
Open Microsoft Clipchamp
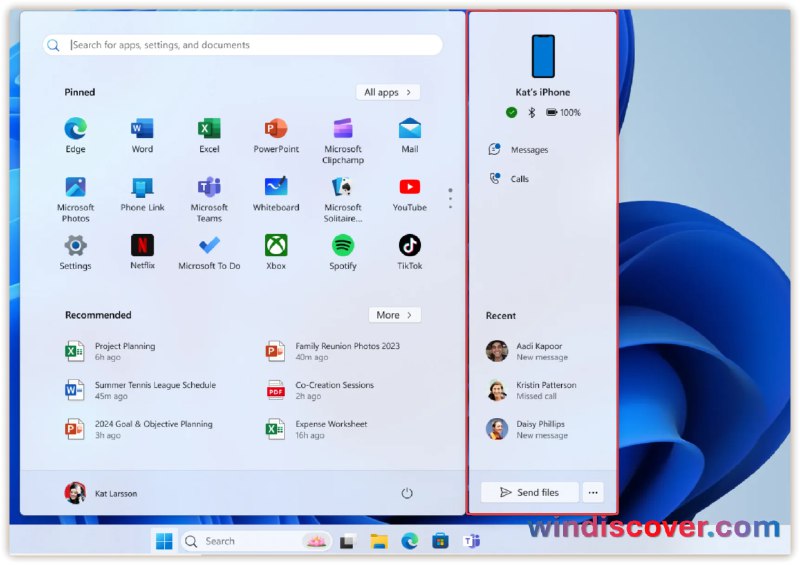click(343, 140)
